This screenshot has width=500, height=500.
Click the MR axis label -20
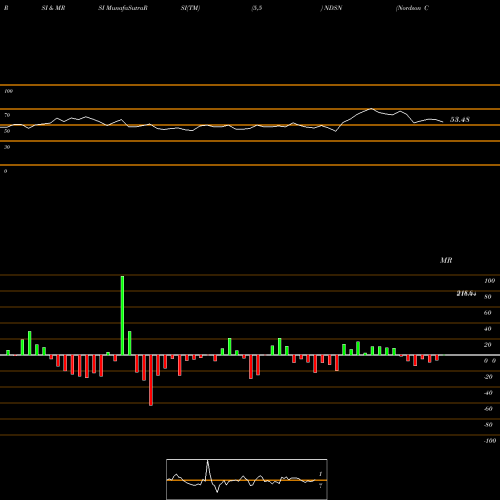click(x=488, y=377)
